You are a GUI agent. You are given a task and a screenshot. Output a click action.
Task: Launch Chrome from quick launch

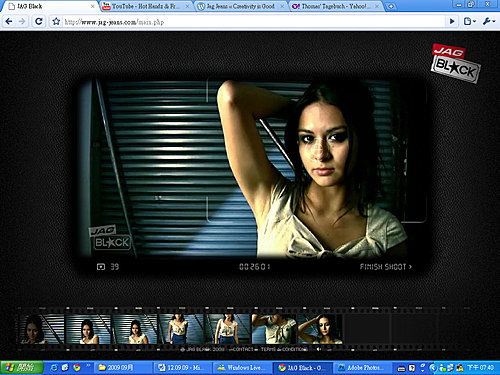click(77, 368)
